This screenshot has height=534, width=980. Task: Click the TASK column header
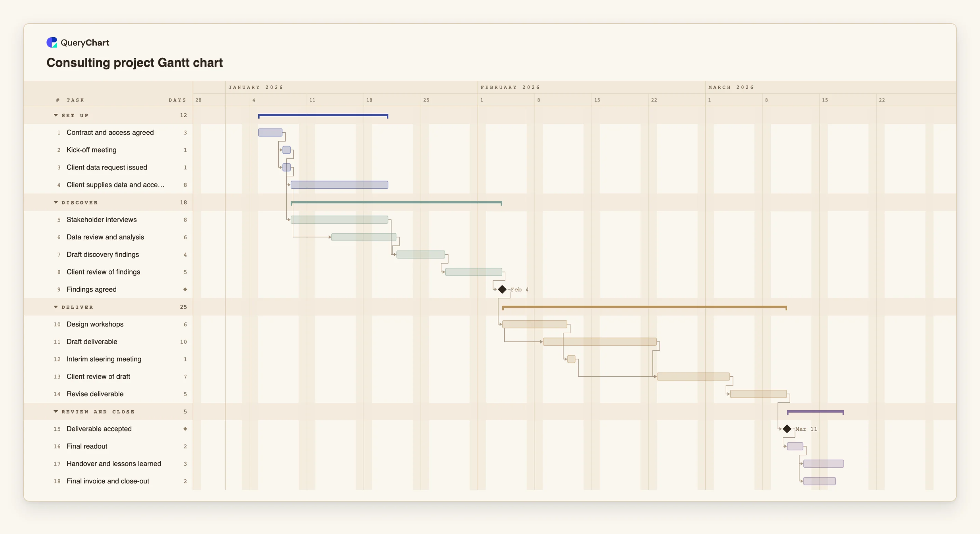pyautogui.click(x=75, y=100)
